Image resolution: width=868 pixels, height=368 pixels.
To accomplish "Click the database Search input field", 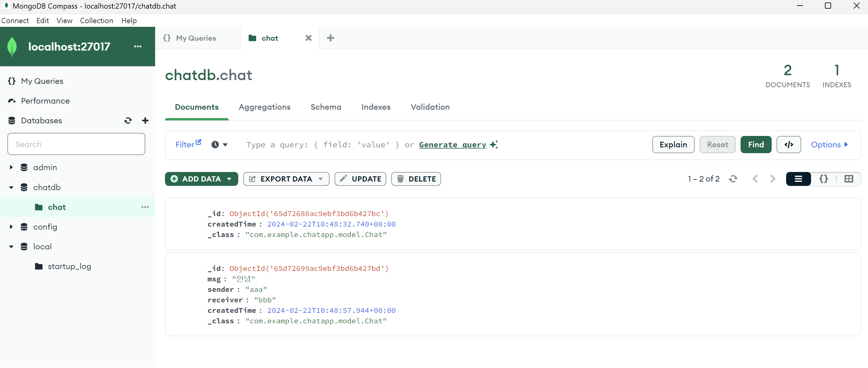I will 76,144.
